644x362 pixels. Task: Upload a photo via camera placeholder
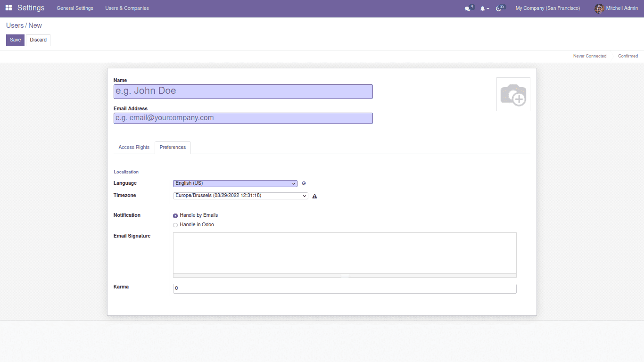point(513,94)
